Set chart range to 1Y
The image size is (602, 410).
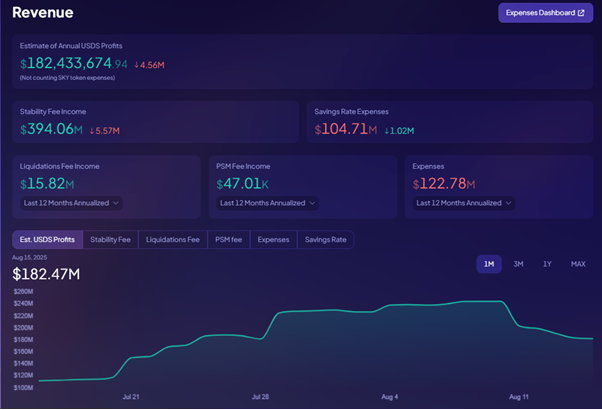tap(547, 264)
